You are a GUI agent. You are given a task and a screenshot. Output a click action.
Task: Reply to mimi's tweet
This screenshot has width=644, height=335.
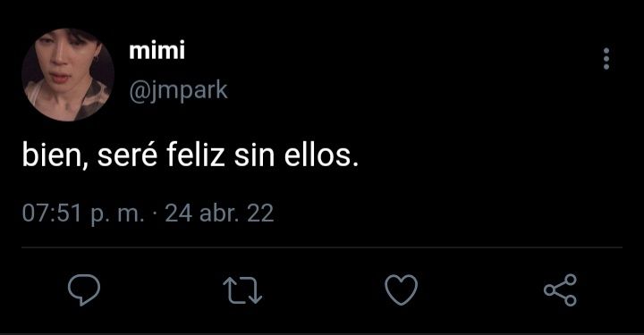click(x=84, y=289)
